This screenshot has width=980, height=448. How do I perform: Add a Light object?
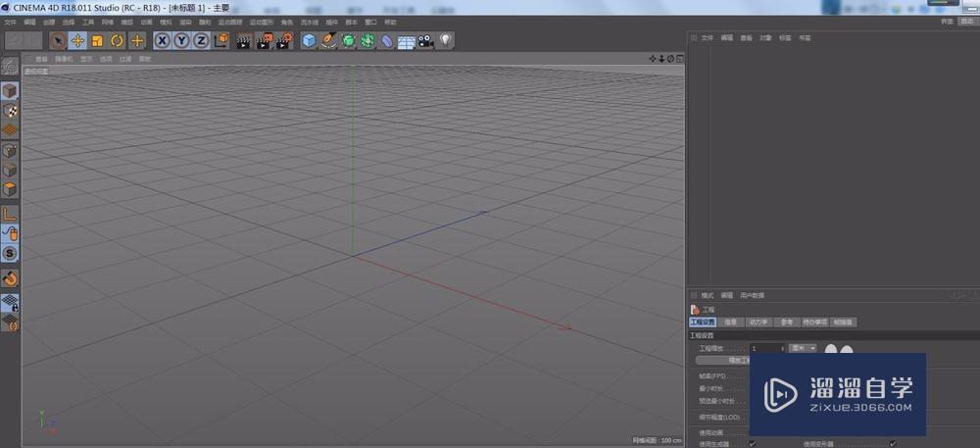(x=445, y=41)
